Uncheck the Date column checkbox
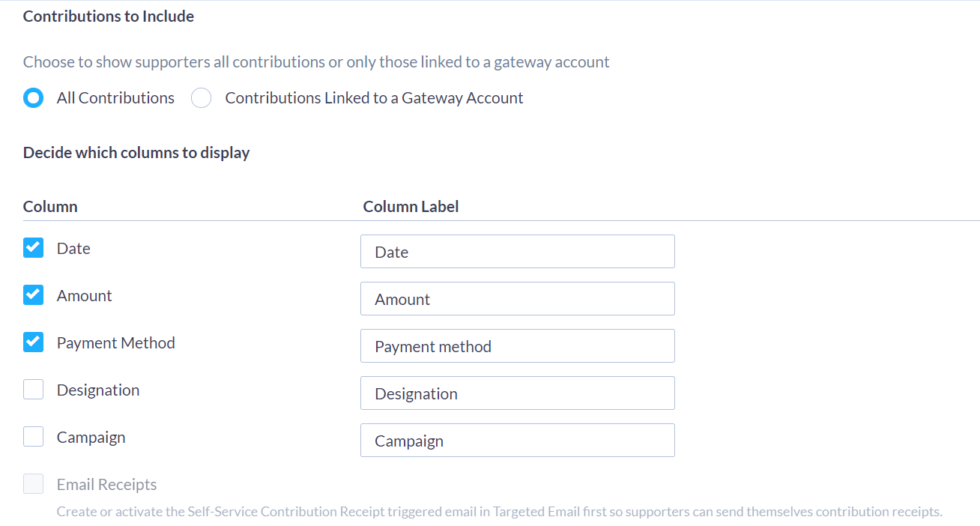Screen dimensions: 980x526 tap(33, 247)
